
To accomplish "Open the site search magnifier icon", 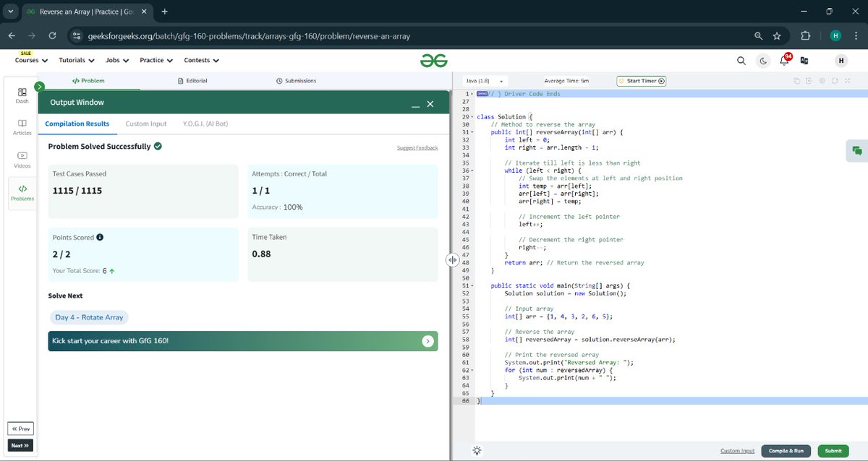I will 741,61.
